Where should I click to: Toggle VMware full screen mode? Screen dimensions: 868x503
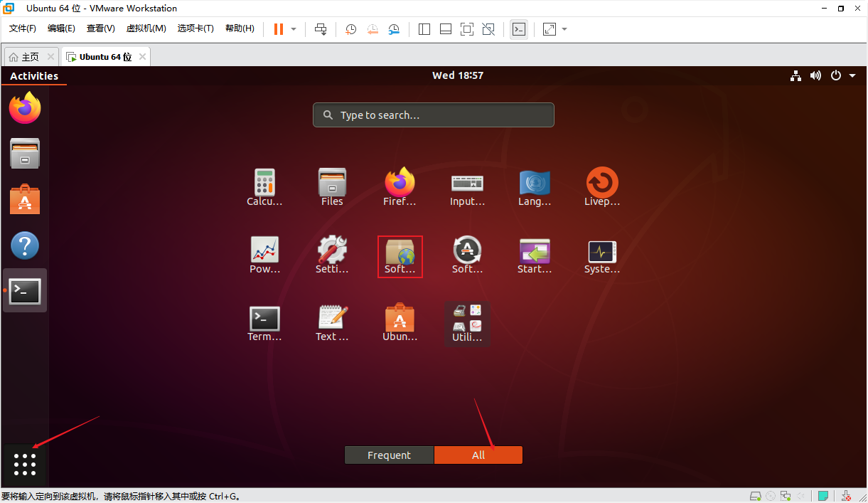pos(467,29)
